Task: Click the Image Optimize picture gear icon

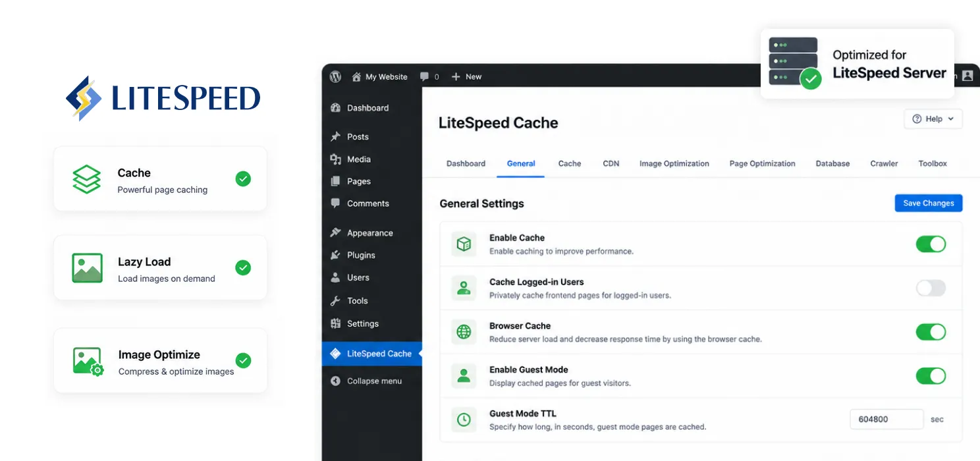Action: [x=88, y=362]
